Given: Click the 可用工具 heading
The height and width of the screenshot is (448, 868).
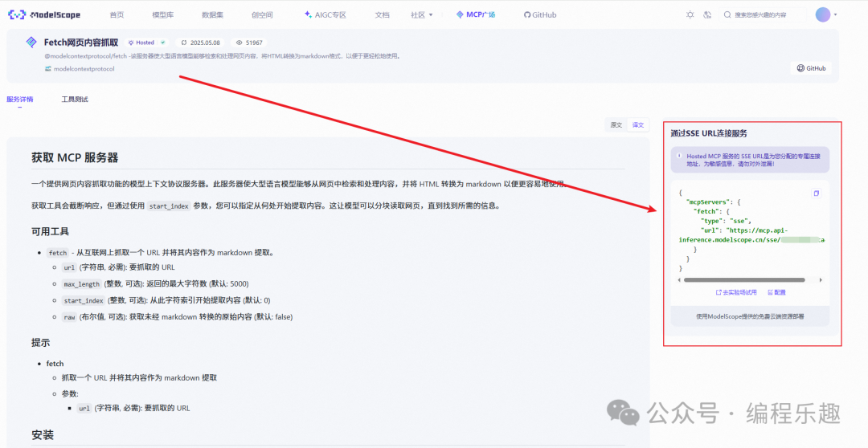Looking at the screenshot, I should (51, 232).
